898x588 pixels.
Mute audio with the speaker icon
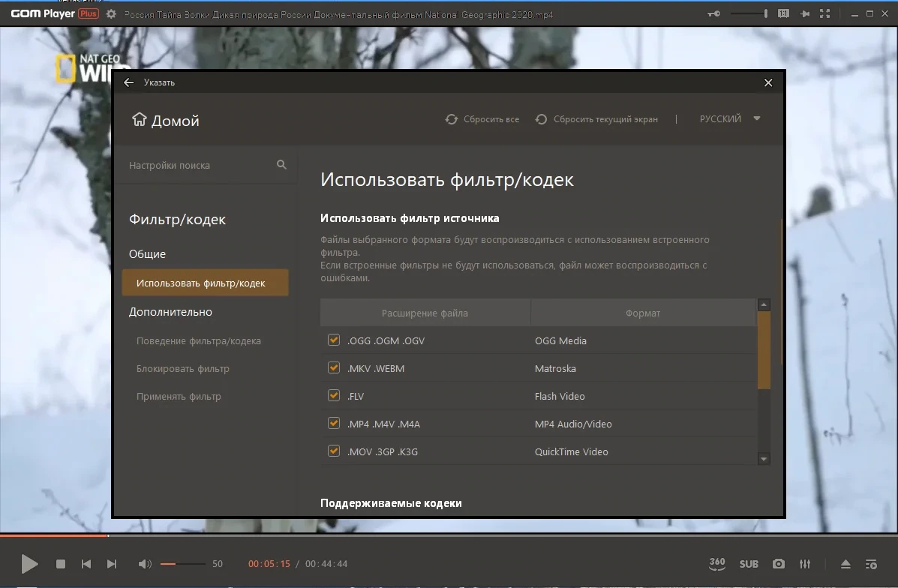point(145,564)
